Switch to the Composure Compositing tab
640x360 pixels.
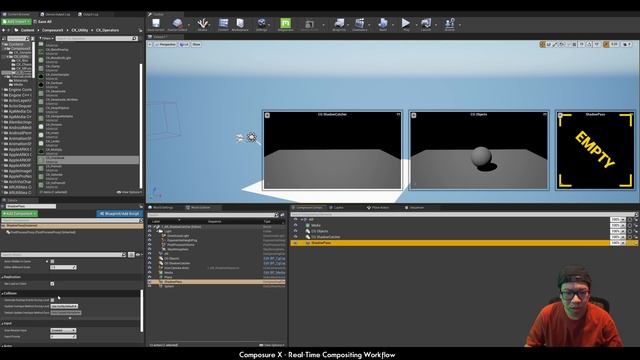click(309, 208)
